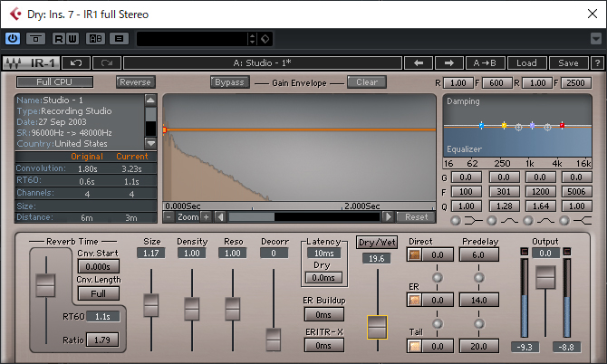607x364 pixels.
Task: Click the Read automation R button
Action: click(59, 39)
